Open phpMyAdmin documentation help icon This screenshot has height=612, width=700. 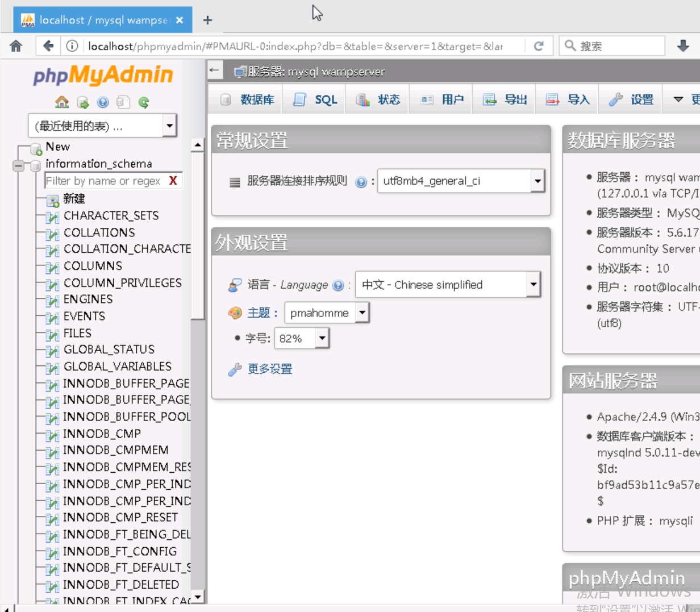[x=103, y=102]
